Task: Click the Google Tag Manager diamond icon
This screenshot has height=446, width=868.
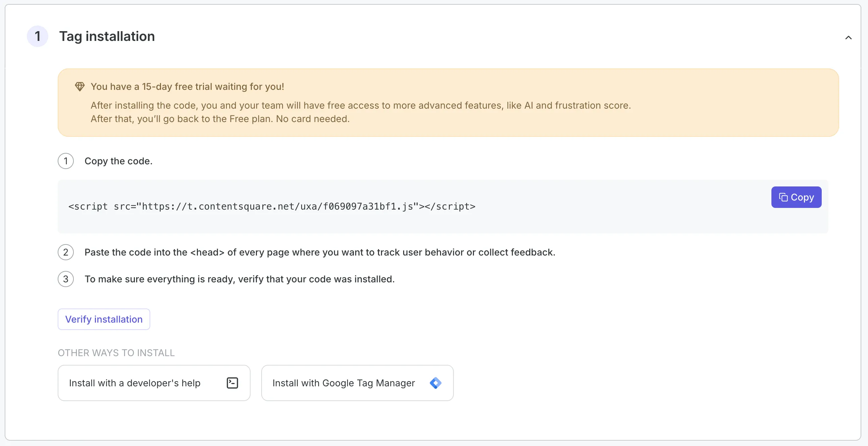Action: click(x=435, y=383)
